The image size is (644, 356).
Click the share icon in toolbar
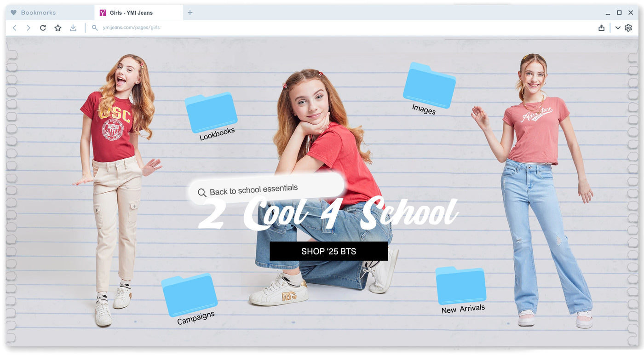click(x=601, y=28)
